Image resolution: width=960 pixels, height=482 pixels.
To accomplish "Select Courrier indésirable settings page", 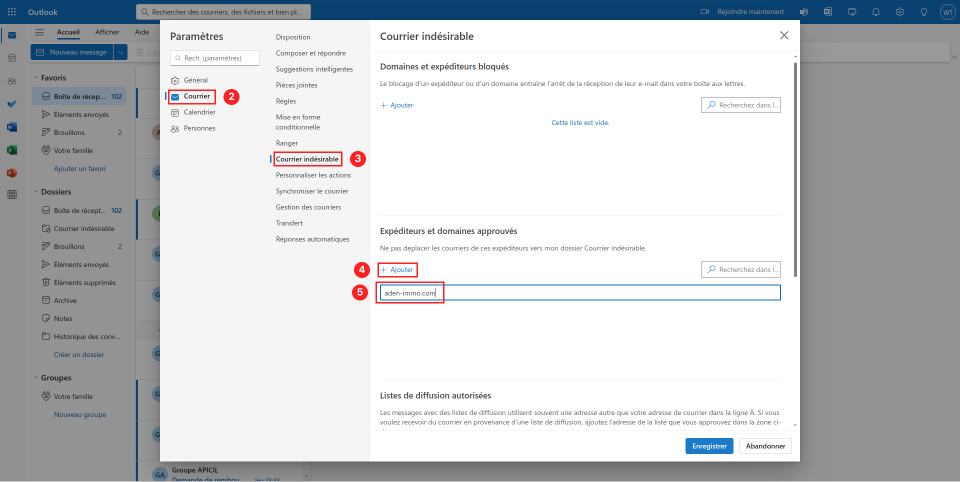I will (x=307, y=159).
